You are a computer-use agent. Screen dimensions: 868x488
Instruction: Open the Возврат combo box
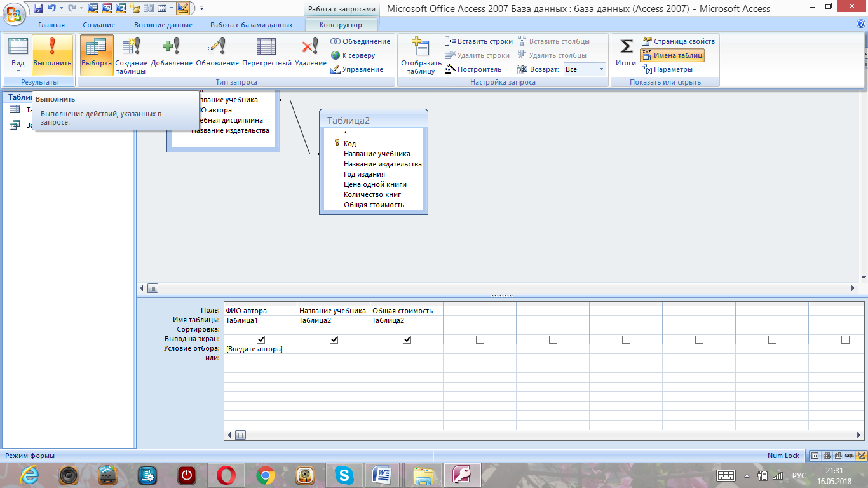585,69
